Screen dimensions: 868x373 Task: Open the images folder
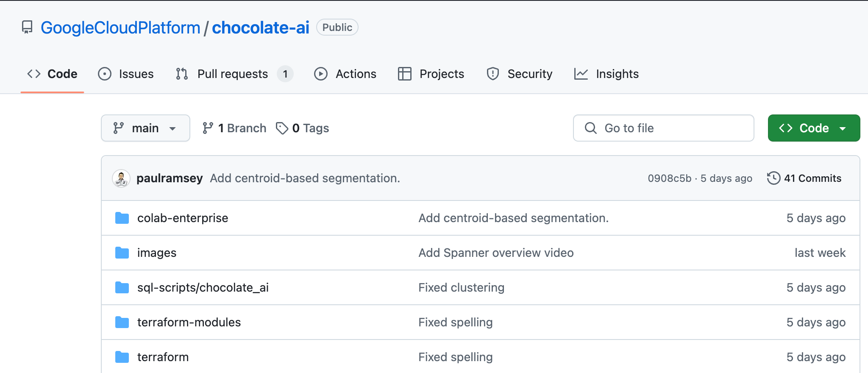click(x=157, y=253)
